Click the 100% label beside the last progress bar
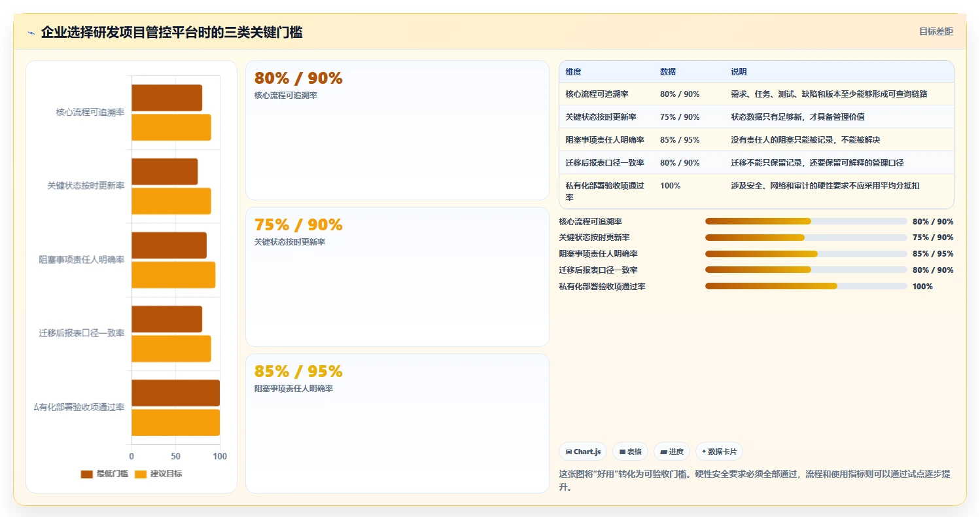The image size is (980, 517). pyautogui.click(x=922, y=286)
